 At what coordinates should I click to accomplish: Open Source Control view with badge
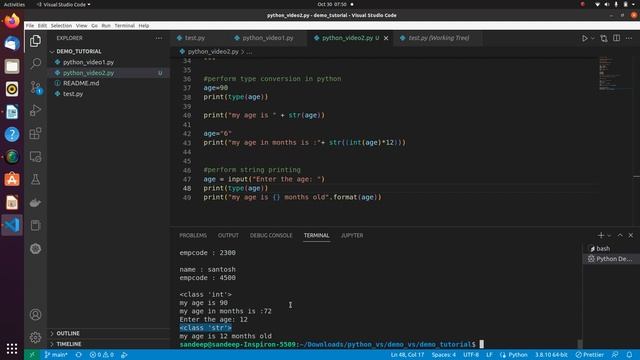click(x=36, y=87)
